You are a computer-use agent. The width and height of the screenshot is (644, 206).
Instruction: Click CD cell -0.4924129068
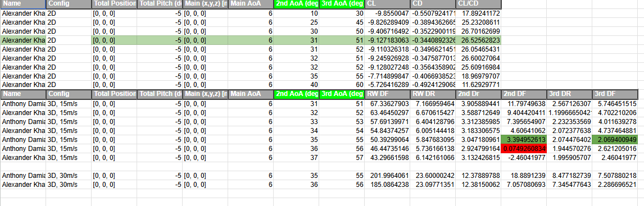pyautogui.click(x=433, y=85)
